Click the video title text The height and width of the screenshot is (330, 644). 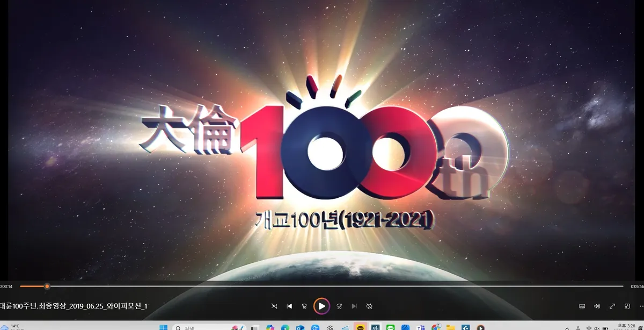(x=74, y=306)
